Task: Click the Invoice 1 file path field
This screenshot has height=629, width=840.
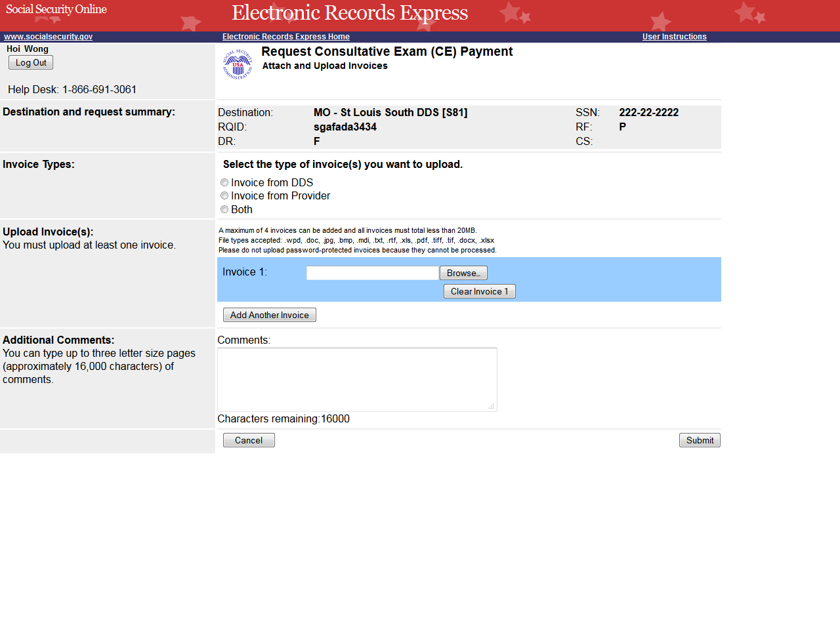Action: tap(372, 274)
